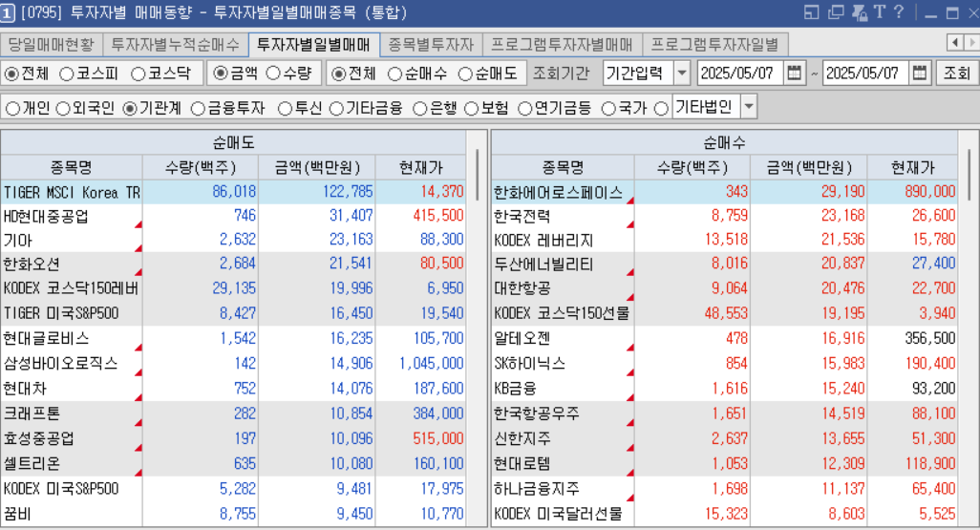Expand the 기타법인 investor dropdown
This screenshot has width=980, height=530.
[748, 107]
